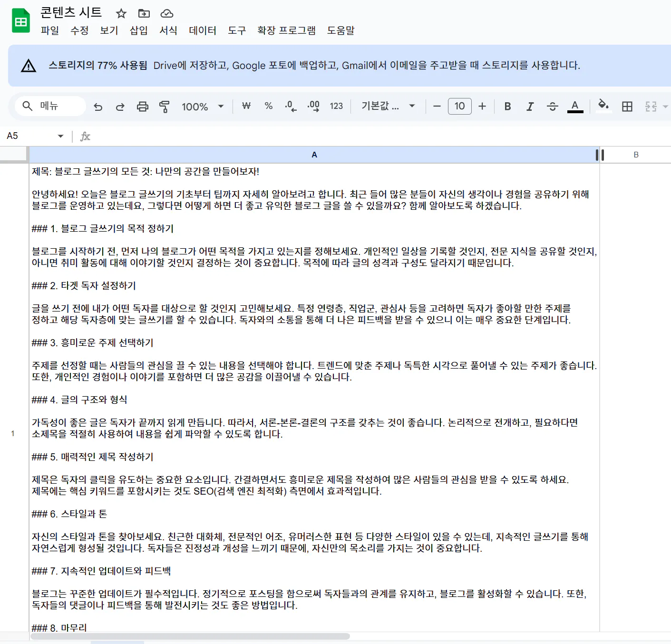This screenshot has height=644, width=671.
Task: Redo the last action
Action: [120, 107]
